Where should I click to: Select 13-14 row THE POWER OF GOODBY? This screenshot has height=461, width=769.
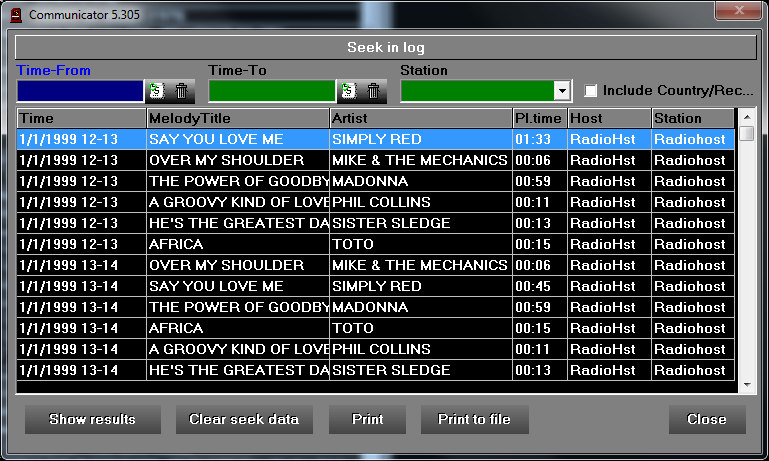click(376, 307)
